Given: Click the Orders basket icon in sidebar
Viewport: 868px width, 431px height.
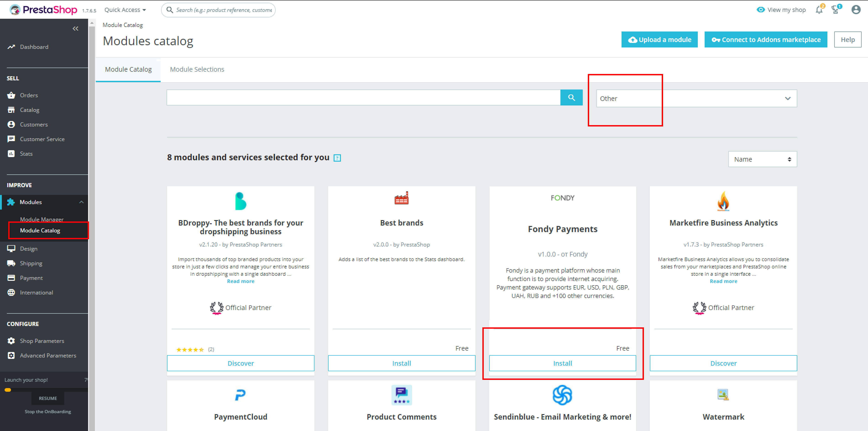Looking at the screenshot, I should tap(11, 95).
